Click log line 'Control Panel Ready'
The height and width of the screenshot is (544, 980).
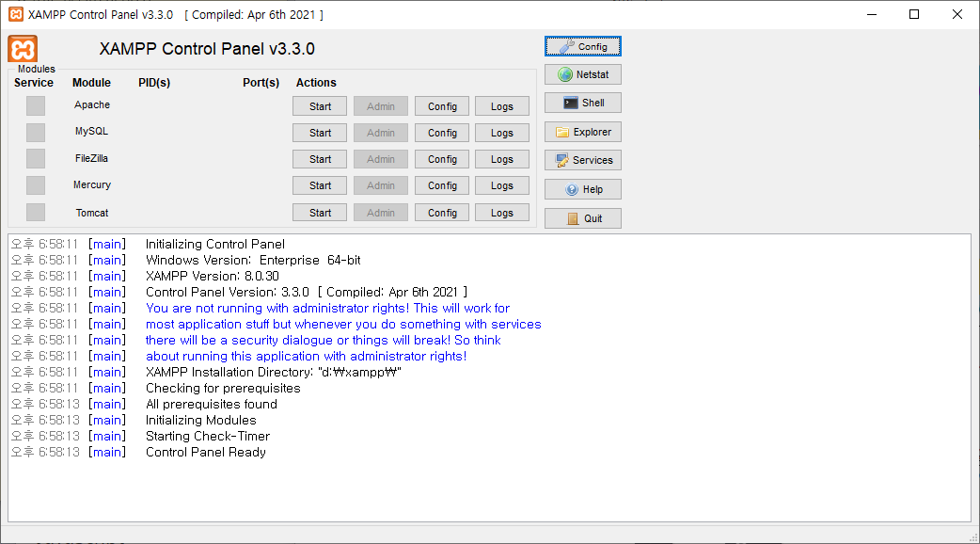point(206,452)
